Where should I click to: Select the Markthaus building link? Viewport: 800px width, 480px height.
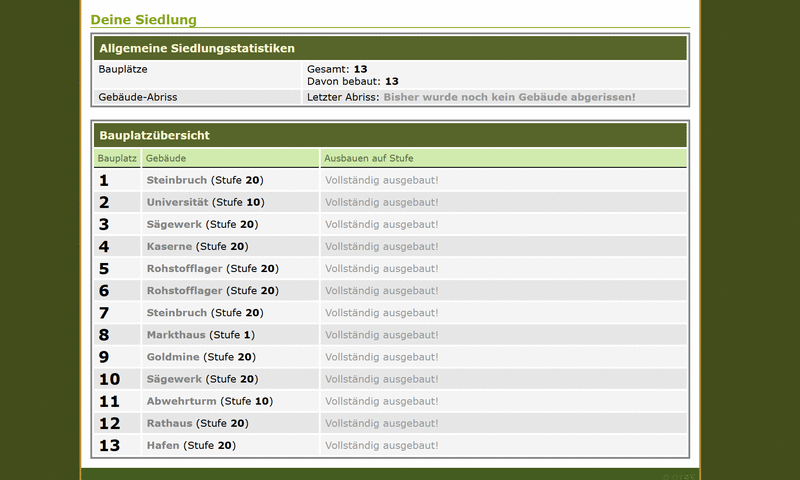tap(176, 335)
